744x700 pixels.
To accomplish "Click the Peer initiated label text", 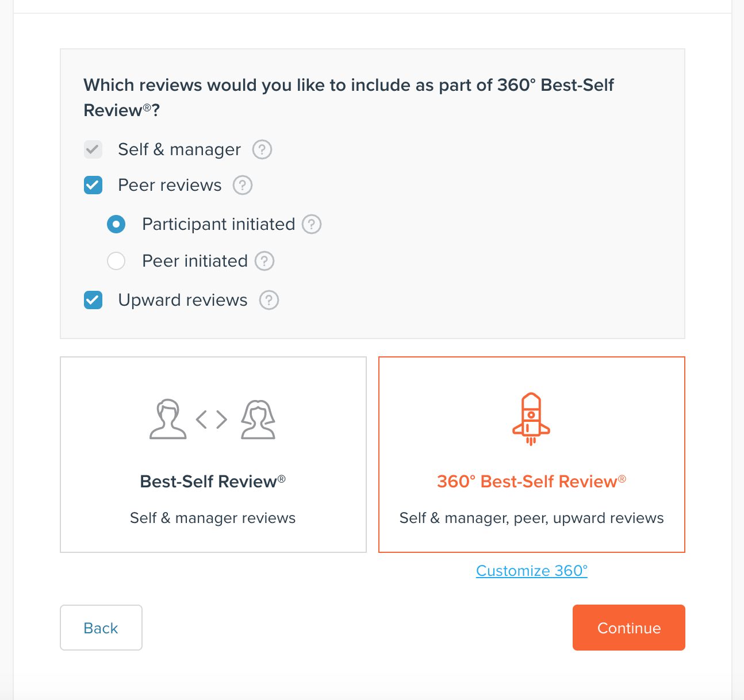I will [x=195, y=261].
